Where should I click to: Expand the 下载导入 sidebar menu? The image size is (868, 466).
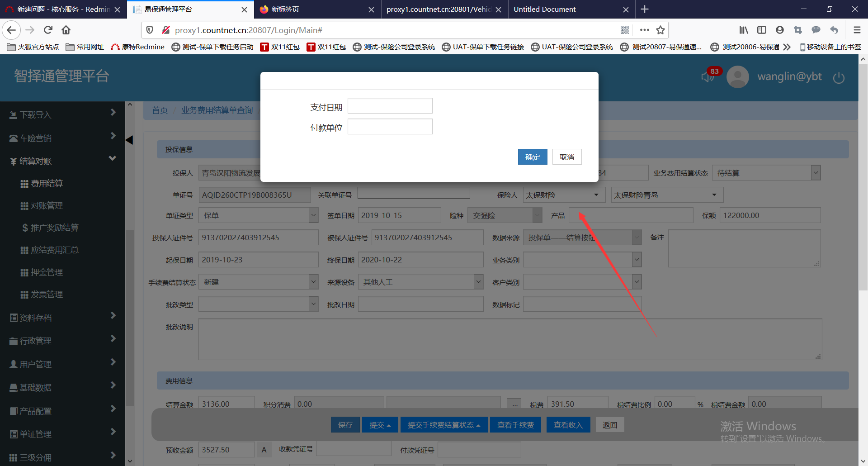62,114
